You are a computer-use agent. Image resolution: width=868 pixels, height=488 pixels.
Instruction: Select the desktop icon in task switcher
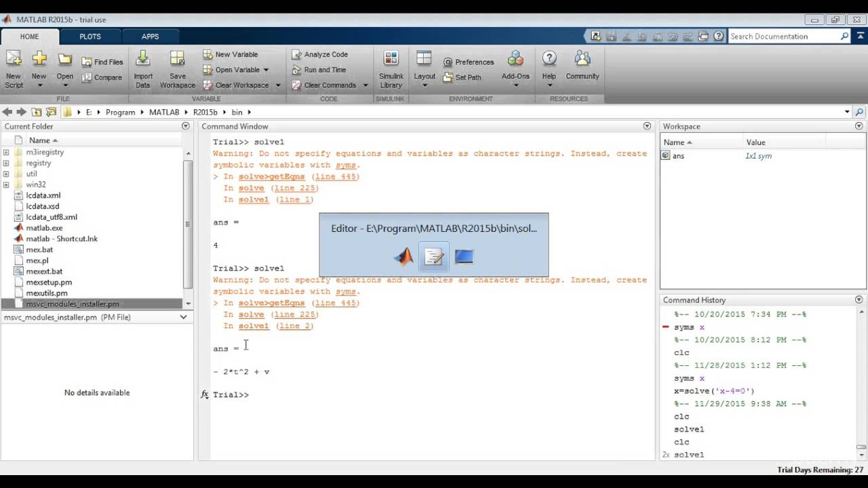pyautogui.click(x=464, y=256)
